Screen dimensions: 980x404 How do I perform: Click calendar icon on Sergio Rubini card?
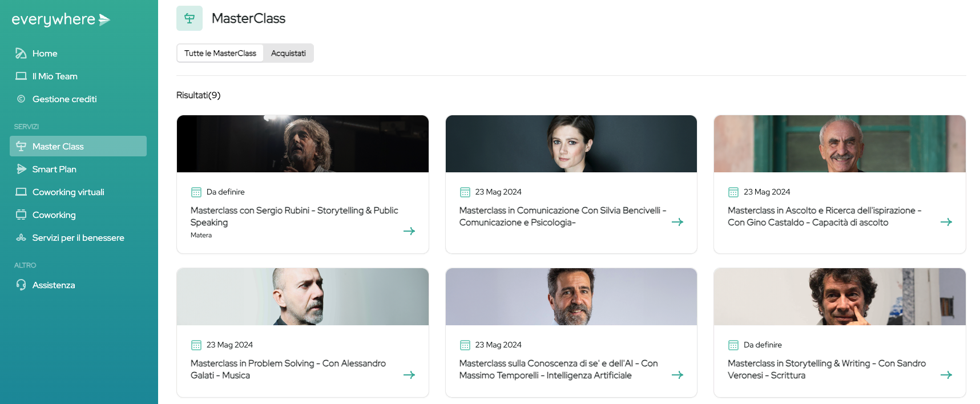[196, 192]
